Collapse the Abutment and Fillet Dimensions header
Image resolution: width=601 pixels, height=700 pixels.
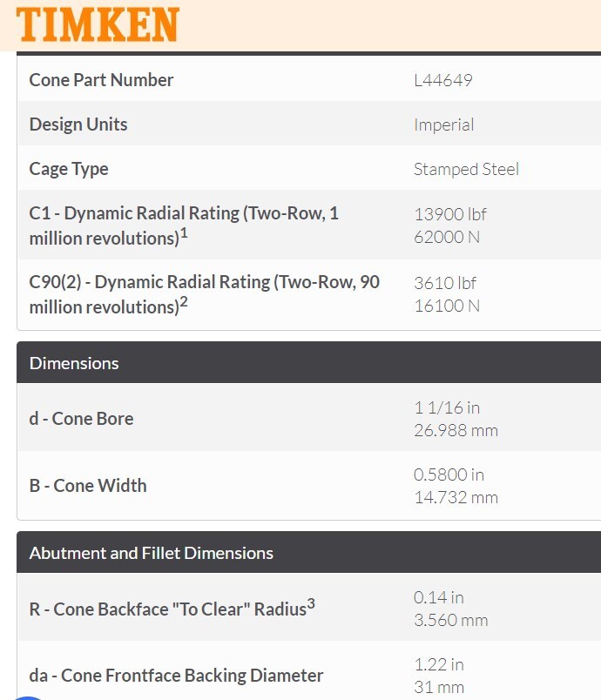pyautogui.click(x=308, y=552)
